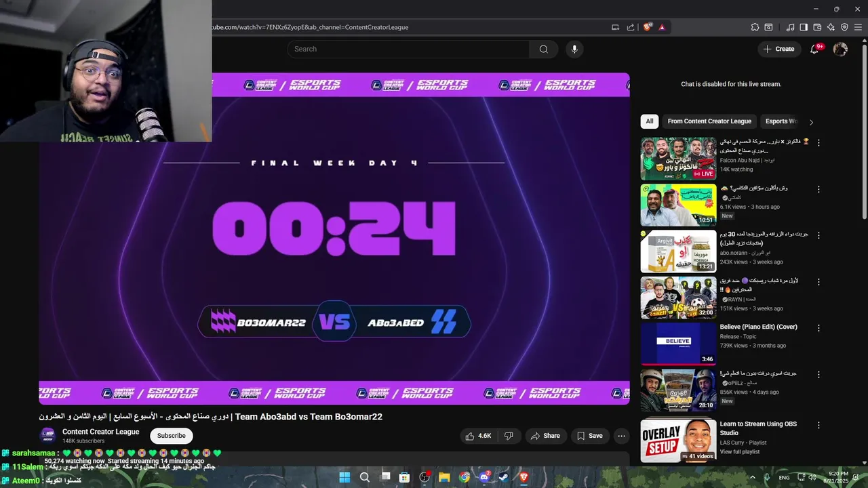868x488 pixels.
Task: Open File Explorer from taskbar
Action: [x=444, y=477]
